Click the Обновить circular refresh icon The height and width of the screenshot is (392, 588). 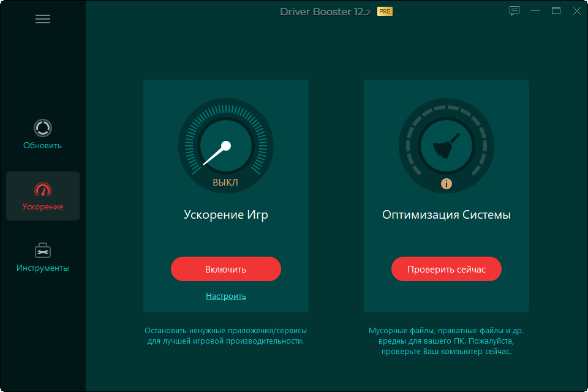(x=43, y=128)
